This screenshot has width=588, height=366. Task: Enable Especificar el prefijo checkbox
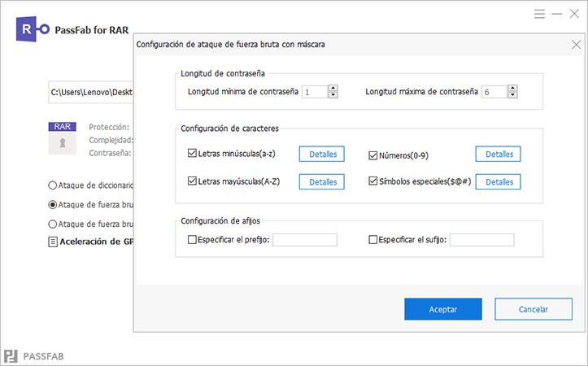pyautogui.click(x=192, y=239)
